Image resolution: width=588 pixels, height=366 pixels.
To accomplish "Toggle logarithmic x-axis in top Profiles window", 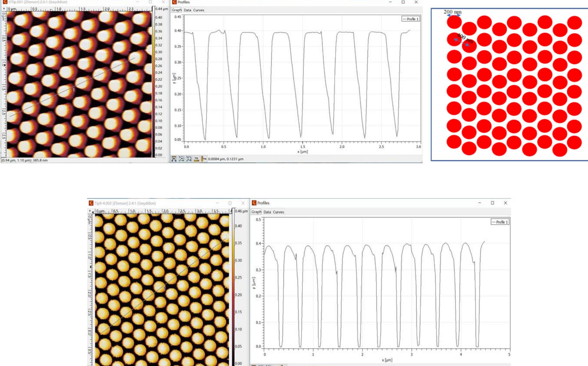I will tap(197, 159).
